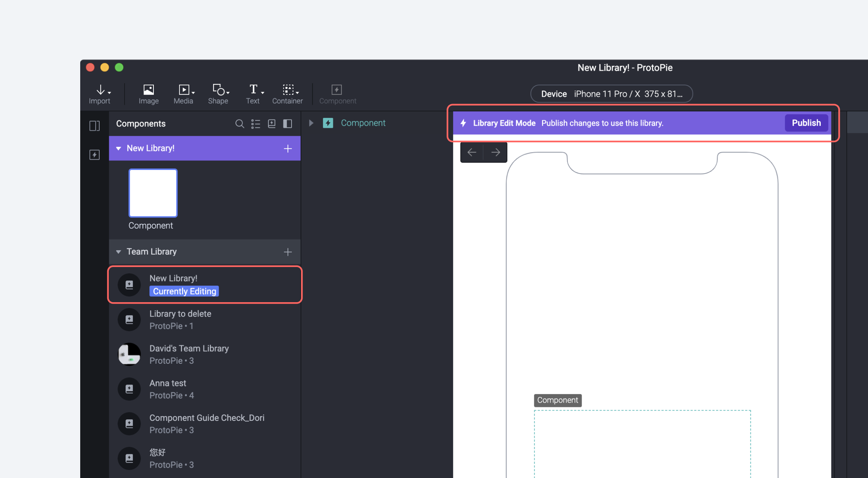
Task: Expand the Component layer tree arrow
Action: (x=311, y=123)
